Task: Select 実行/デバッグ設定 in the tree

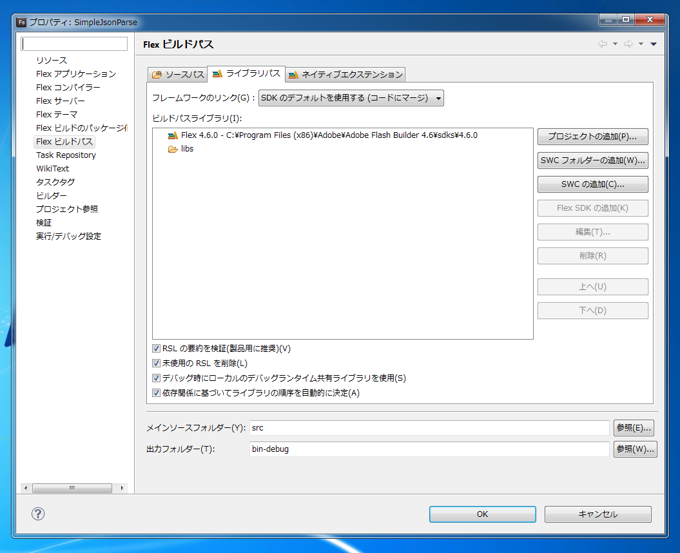Action: pos(69,236)
